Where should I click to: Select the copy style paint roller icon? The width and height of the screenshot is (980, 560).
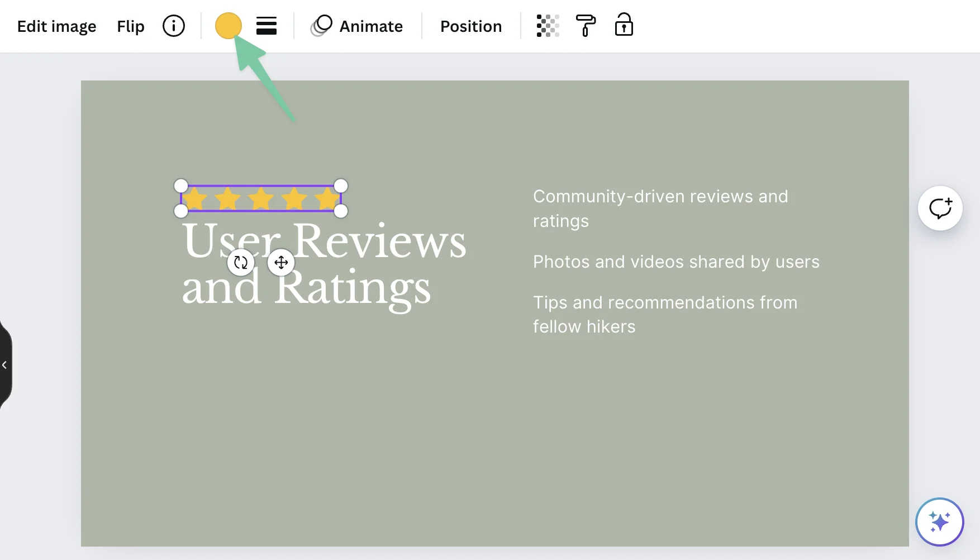click(586, 26)
